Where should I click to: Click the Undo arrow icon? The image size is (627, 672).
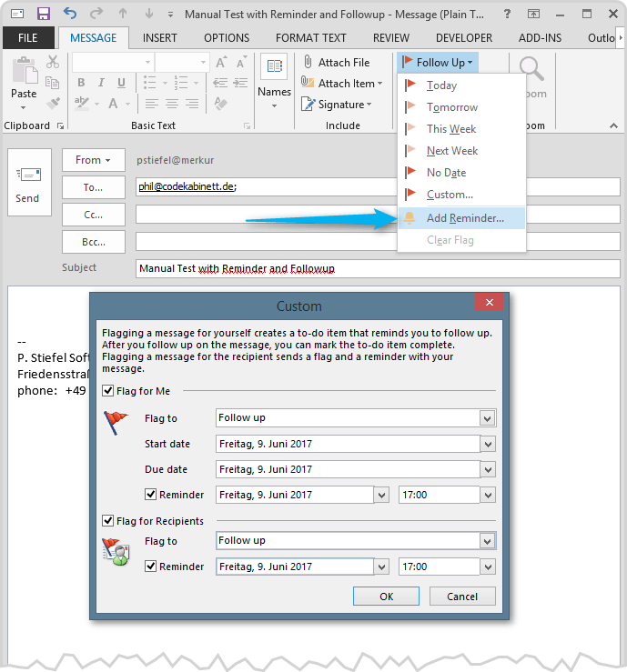69,14
